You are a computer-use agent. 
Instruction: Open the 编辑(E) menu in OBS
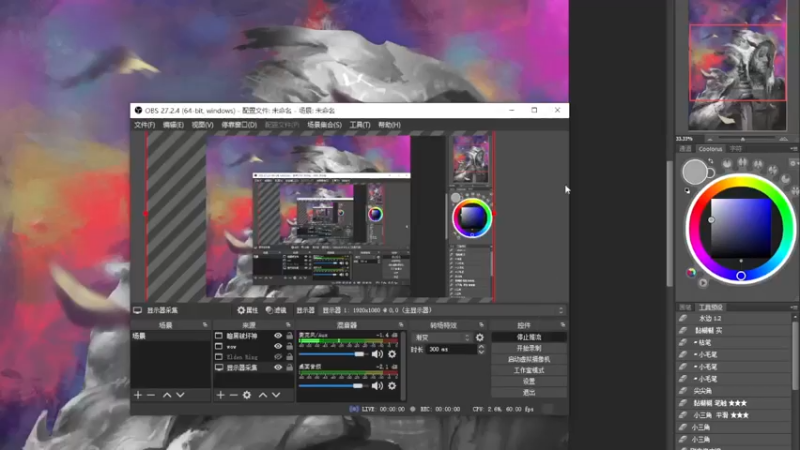pos(173,125)
